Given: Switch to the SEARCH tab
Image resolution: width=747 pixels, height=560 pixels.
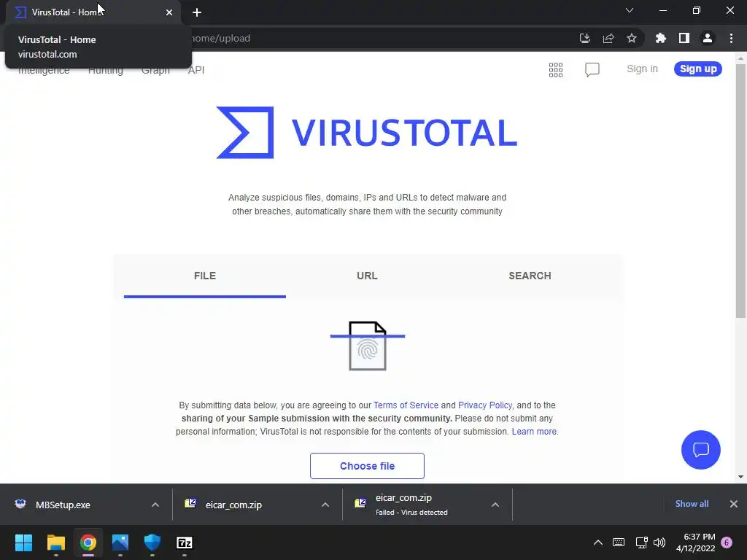Looking at the screenshot, I should coord(530,276).
